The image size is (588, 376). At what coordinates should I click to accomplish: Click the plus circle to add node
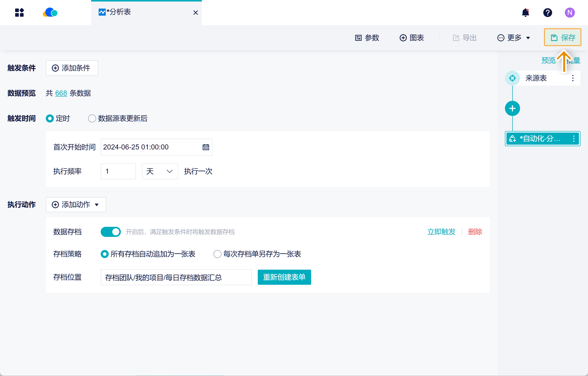512,109
